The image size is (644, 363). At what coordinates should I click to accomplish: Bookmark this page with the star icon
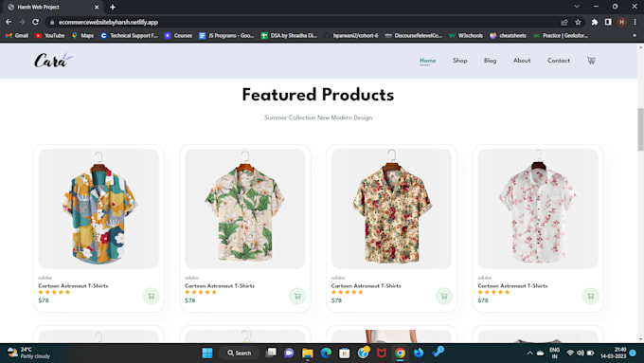578,22
